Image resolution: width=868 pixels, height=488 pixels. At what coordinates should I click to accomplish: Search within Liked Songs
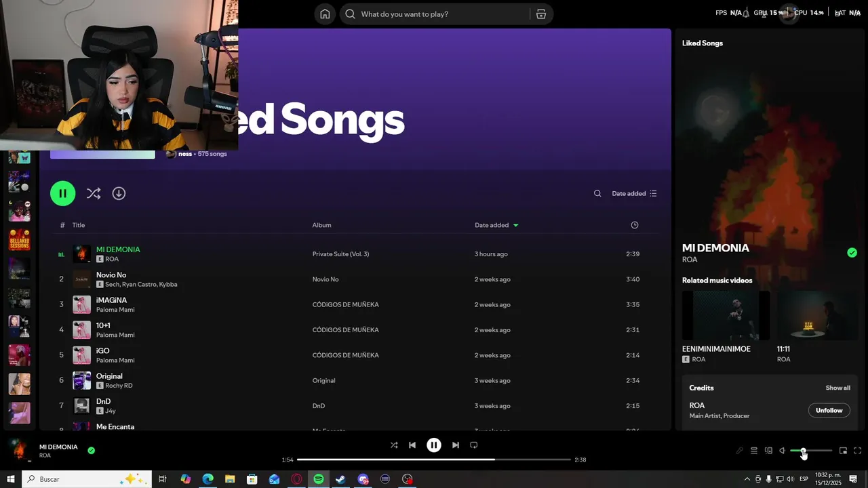tap(597, 193)
